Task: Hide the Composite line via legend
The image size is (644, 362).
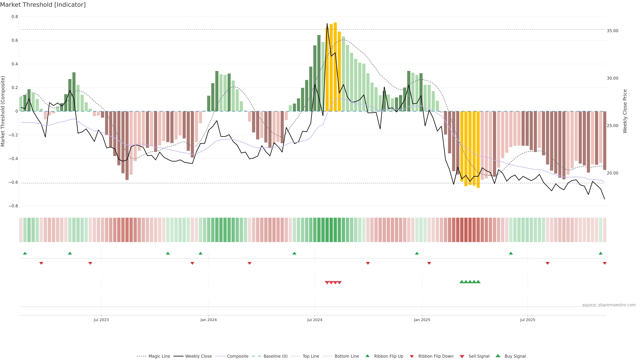Action: pyautogui.click(x=237, y=356)
